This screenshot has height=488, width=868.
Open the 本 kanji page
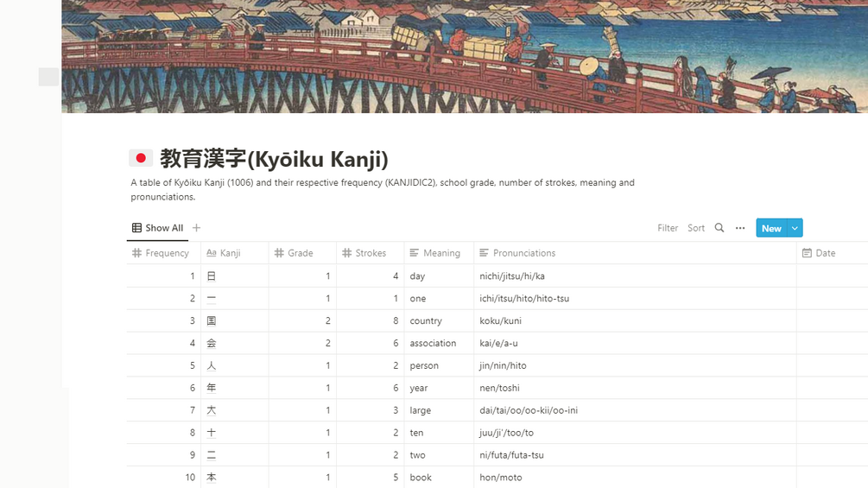pos(212,478)
